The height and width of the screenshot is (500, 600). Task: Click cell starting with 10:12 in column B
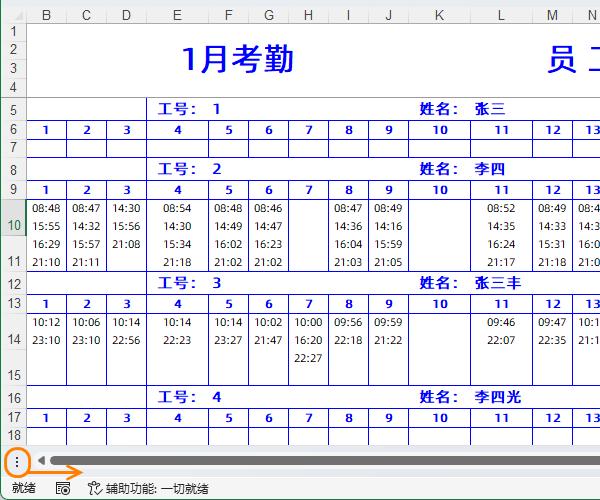(x=46, y=349)
